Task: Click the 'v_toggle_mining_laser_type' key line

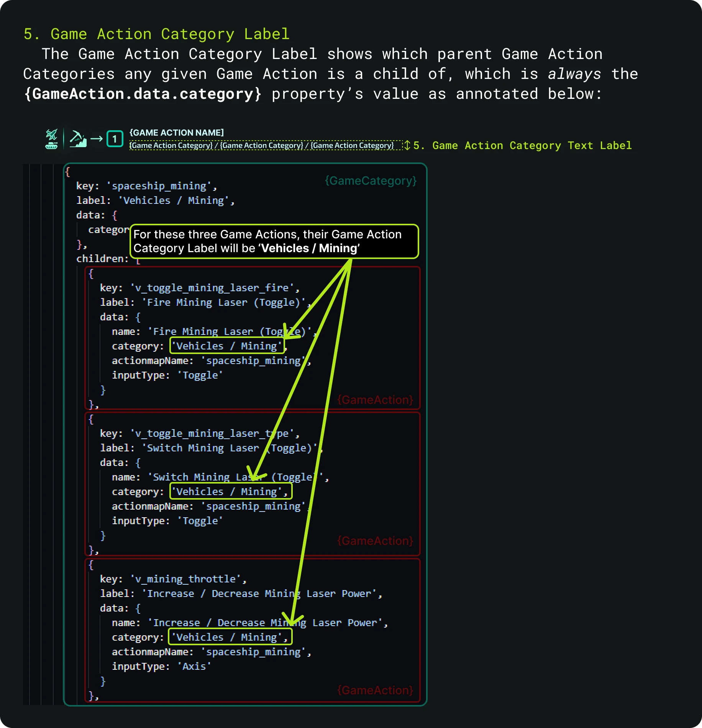Action: (200, 433)
